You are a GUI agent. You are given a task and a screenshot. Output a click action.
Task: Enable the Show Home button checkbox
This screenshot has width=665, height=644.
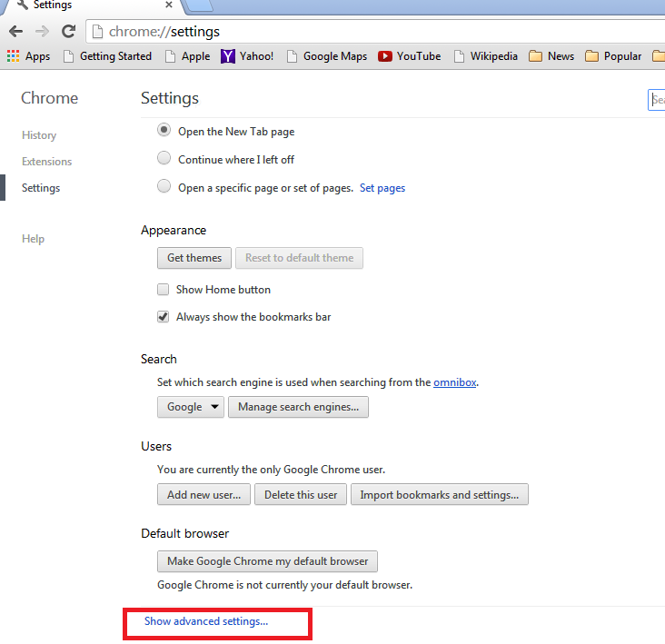tap(164, 290)
